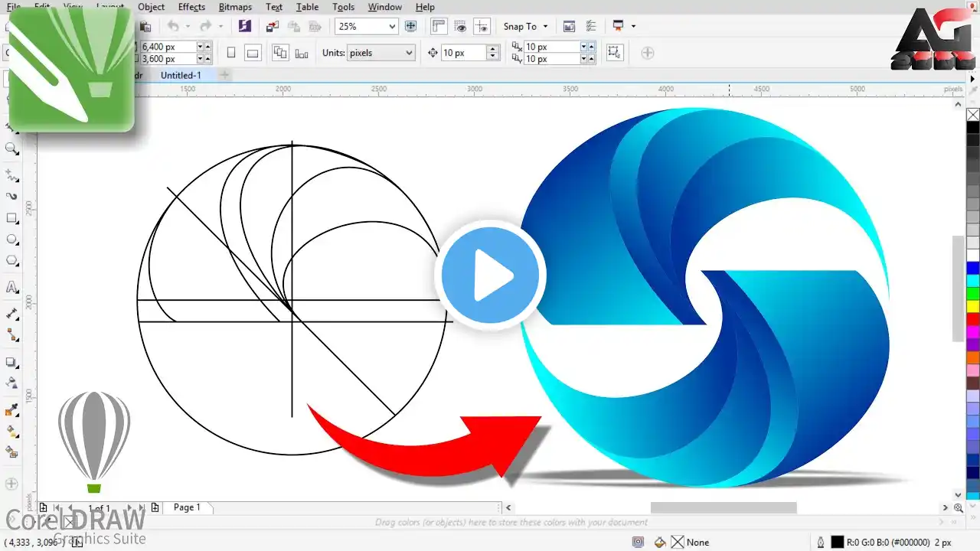
Task: Open the Redo history dropdown arrow
Action: coord(221,27)
